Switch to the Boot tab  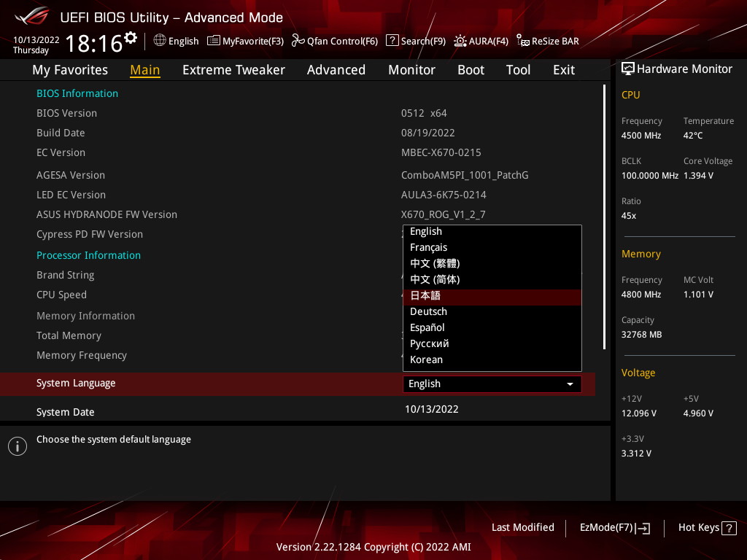(471, 69)
